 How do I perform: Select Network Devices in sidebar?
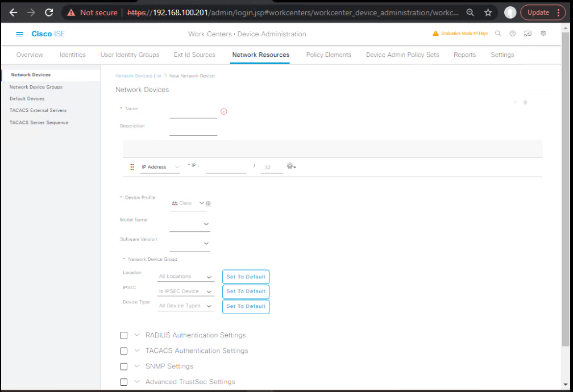pos(31,75)
